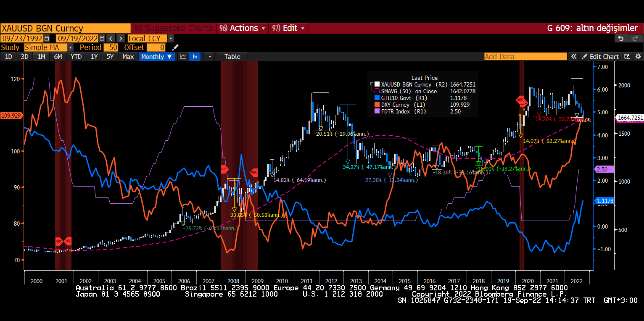This screenshot has width=644, height=321.
Task: Click the -18.36% drawdown annotation
Action: (460, 172)
